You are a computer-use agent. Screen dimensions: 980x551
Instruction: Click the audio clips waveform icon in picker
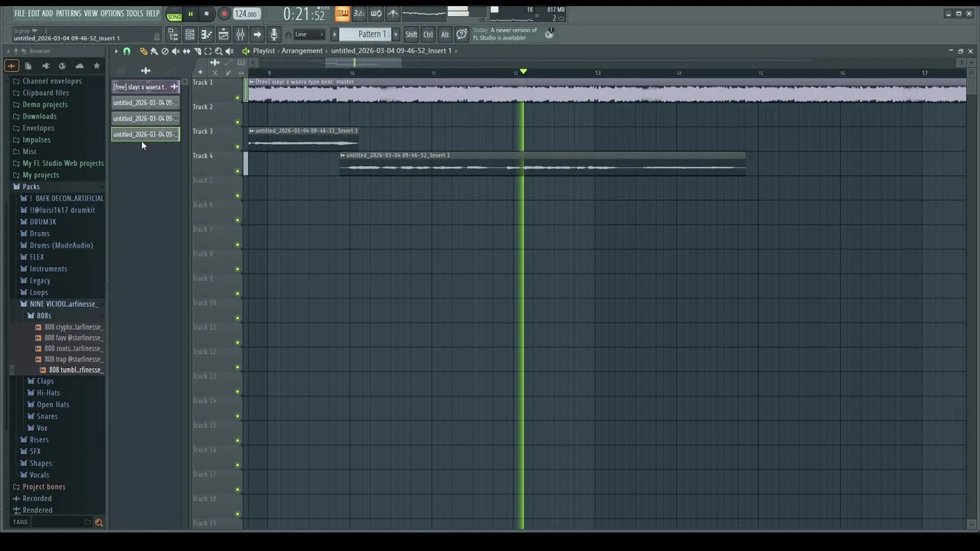(145, 70)
